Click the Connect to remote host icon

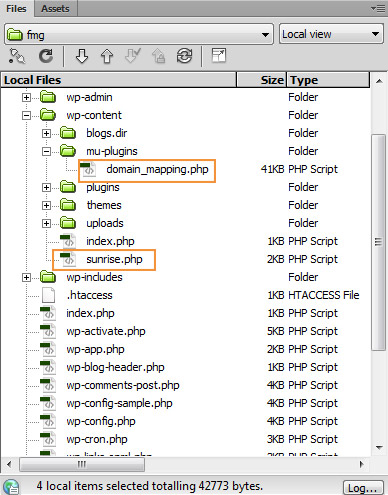click(x=17, y=56)
